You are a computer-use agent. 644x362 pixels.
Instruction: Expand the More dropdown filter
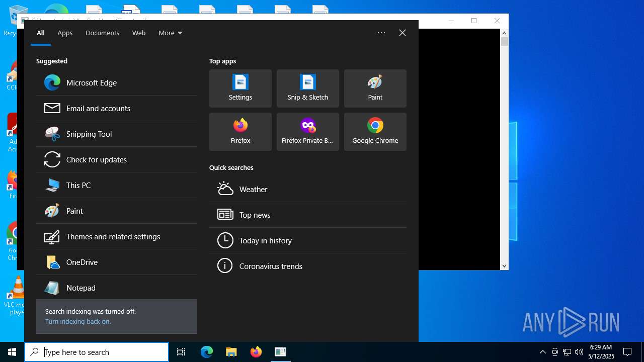pos(171,33)
